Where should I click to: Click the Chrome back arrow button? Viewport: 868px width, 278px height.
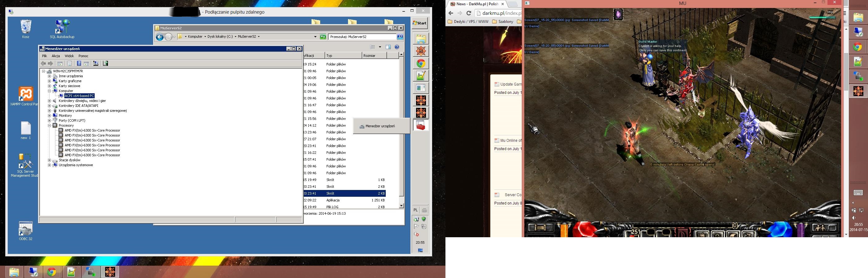coord(451,13)
